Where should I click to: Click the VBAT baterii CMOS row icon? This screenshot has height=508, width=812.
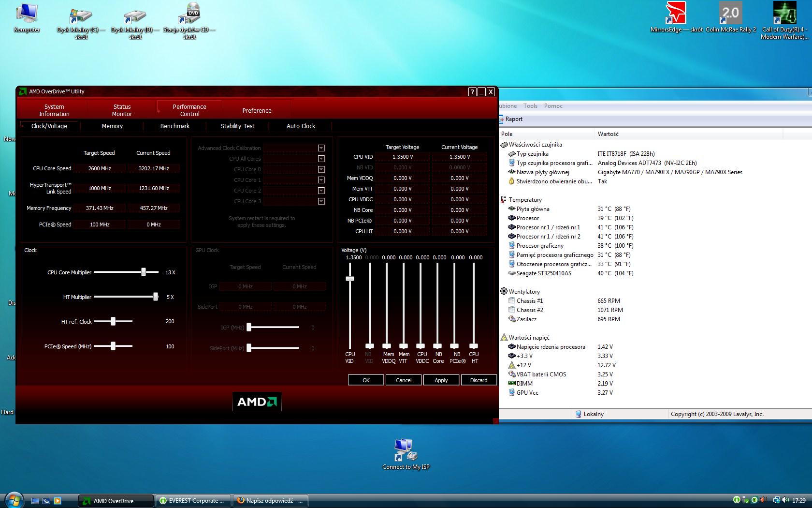[x=512, y=374]
